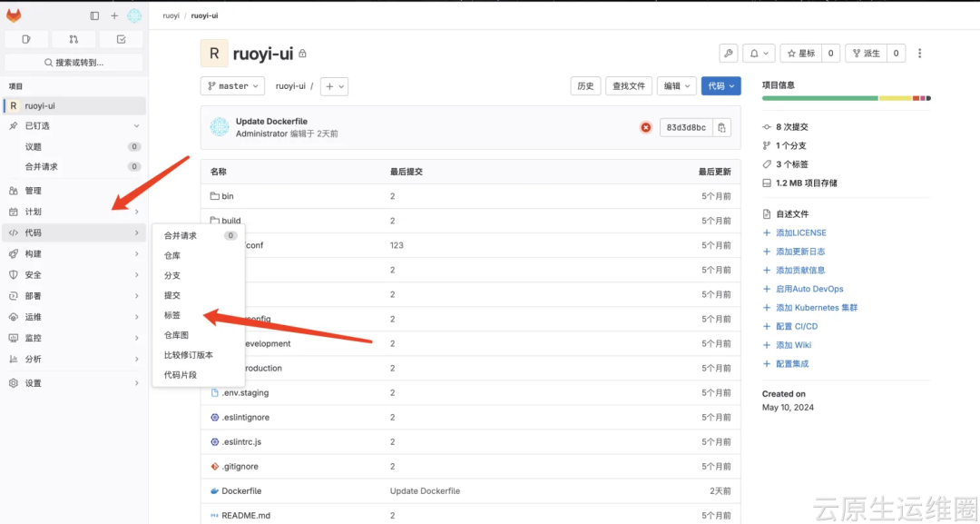Open the blue 代码 code dropdown
980x524 pixels.
(721, 86)
